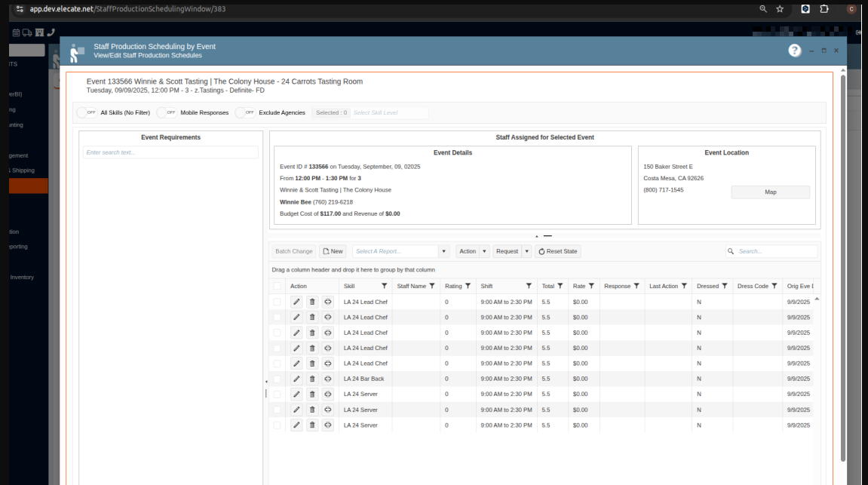Click the browser bookmark star icon
868x485 pixels.
(x=780, y=9)
